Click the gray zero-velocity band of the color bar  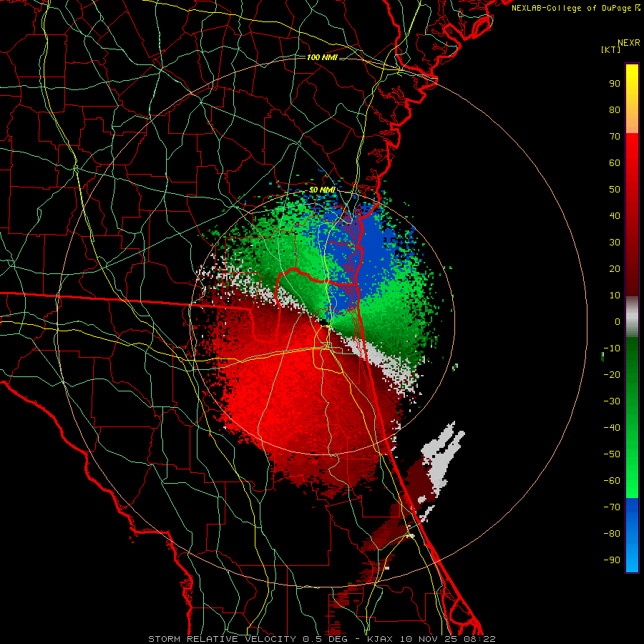click(x=632, y=317)
